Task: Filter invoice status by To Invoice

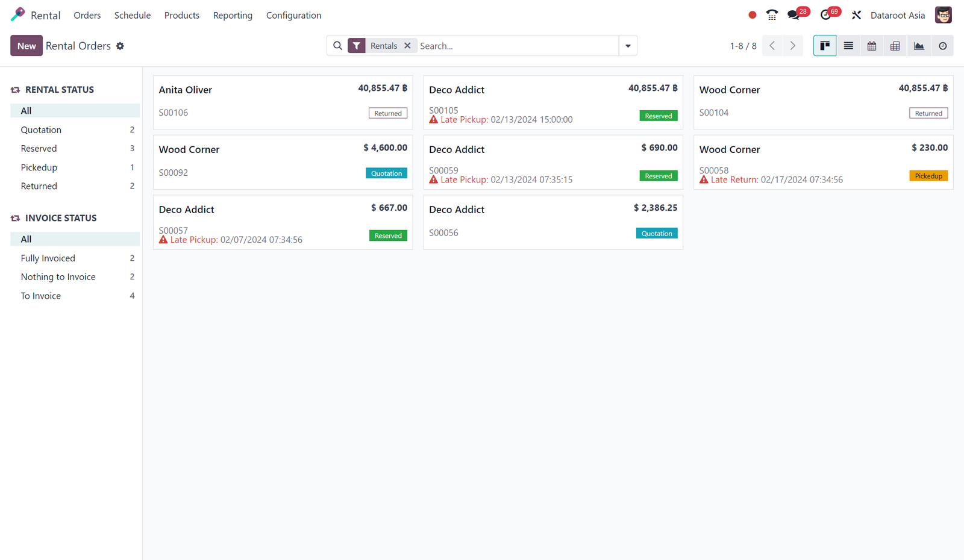Action: pos(75,296)
